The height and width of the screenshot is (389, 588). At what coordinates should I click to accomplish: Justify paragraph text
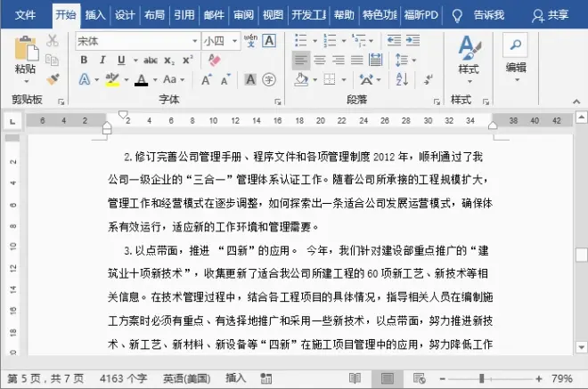pyautogui.click(x=356, y=60)
